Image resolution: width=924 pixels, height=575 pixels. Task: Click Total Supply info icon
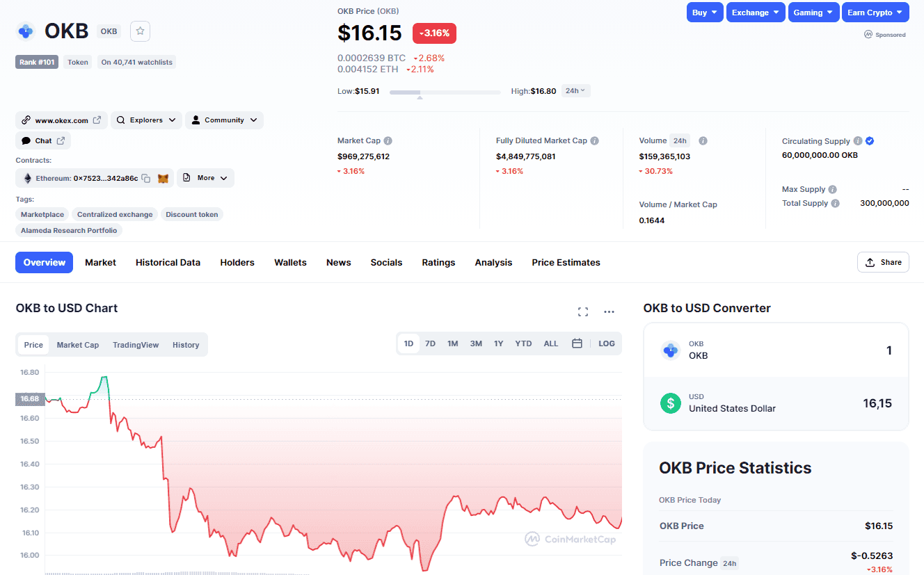(836, 203)
